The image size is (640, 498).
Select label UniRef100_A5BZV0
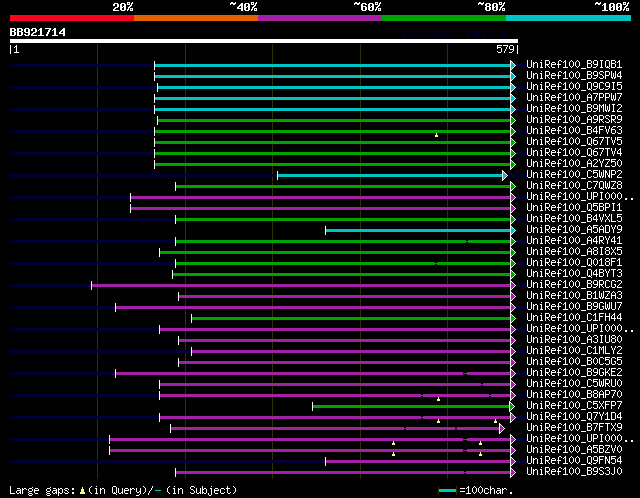[x=574, y=450]
